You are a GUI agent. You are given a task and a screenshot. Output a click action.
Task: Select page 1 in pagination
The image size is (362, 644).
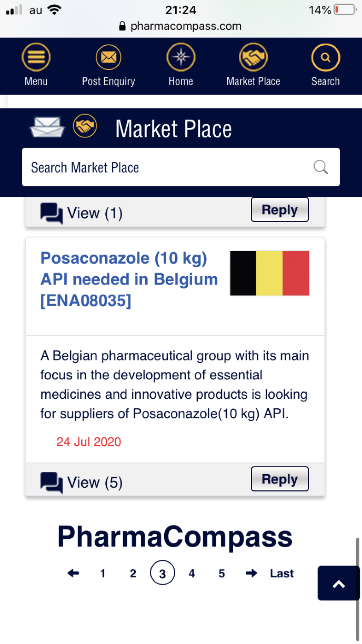[103, 573]
